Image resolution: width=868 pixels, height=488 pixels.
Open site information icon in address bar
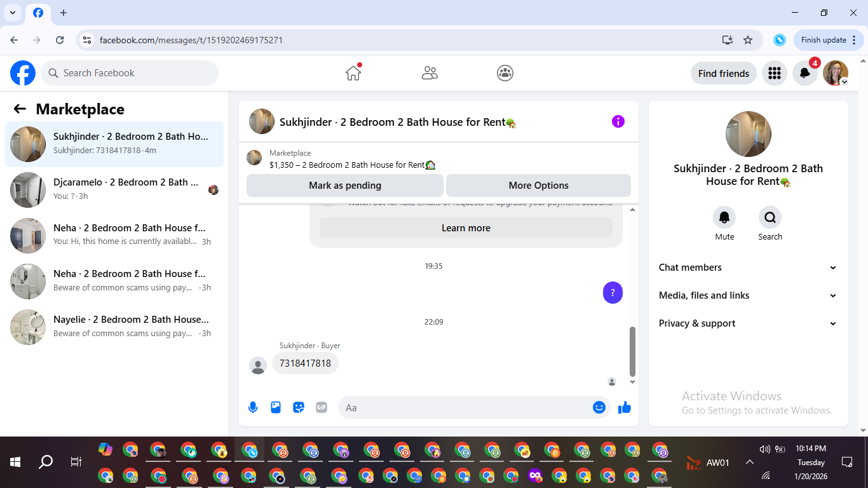point(87,40)
